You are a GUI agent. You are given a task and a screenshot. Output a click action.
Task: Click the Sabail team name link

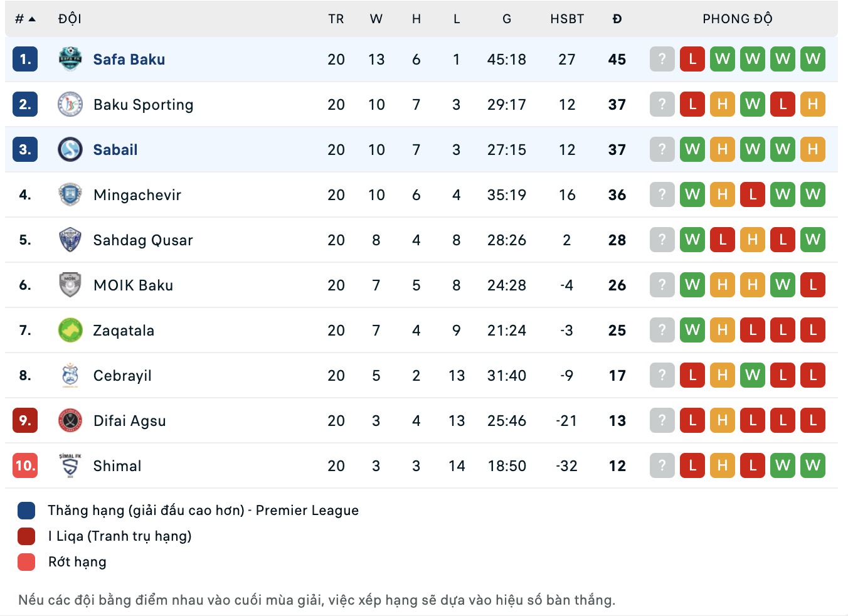click(x=115, y=149)
